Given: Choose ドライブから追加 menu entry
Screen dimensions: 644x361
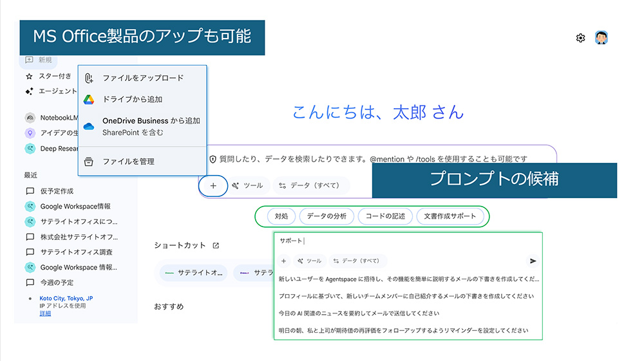Looking at the screenshot, I should click(x=132, y=99).
